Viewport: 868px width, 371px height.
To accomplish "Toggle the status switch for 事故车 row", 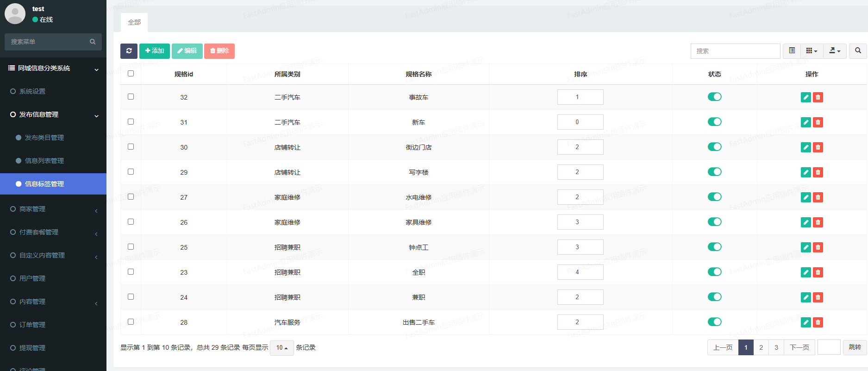I will pos(714,97).
